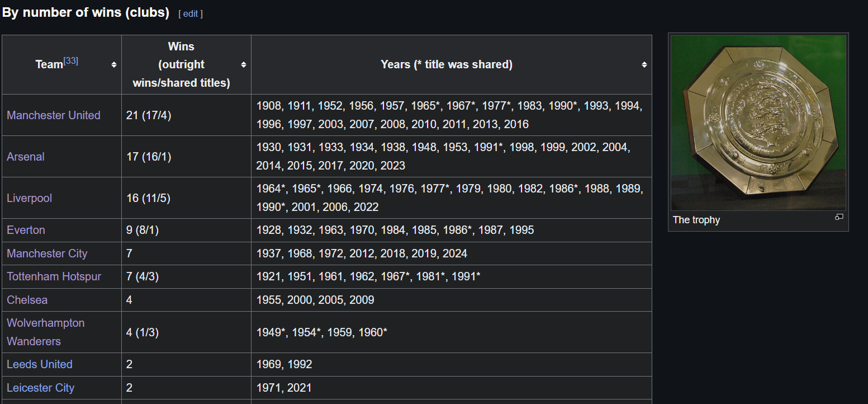Sort table by Wins column
The height and width of the screenshot is (404, 868).
[x=244, y=65]
